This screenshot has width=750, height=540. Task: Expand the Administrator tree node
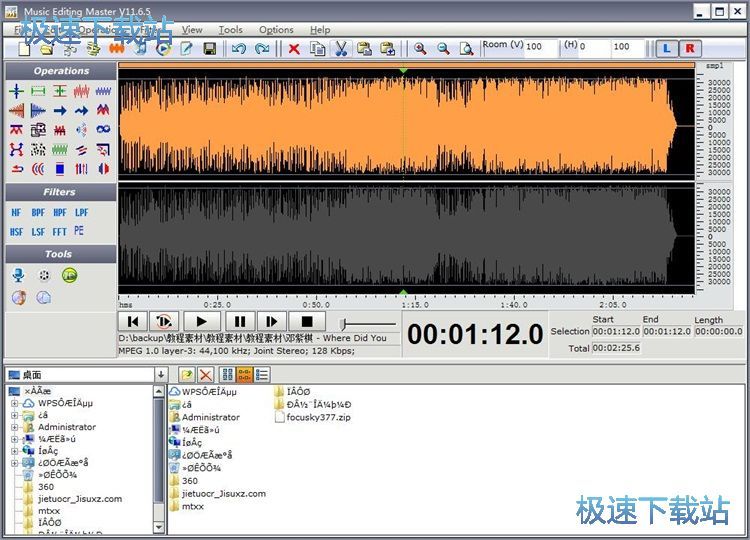point(15,427)
